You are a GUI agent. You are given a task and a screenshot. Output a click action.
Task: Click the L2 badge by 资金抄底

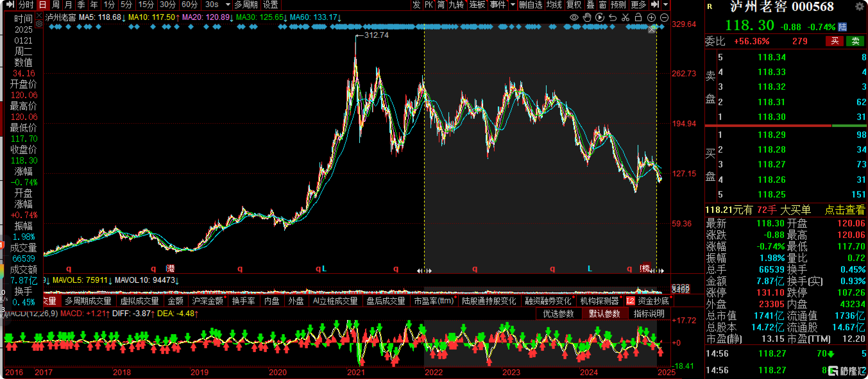coord(630,301)
